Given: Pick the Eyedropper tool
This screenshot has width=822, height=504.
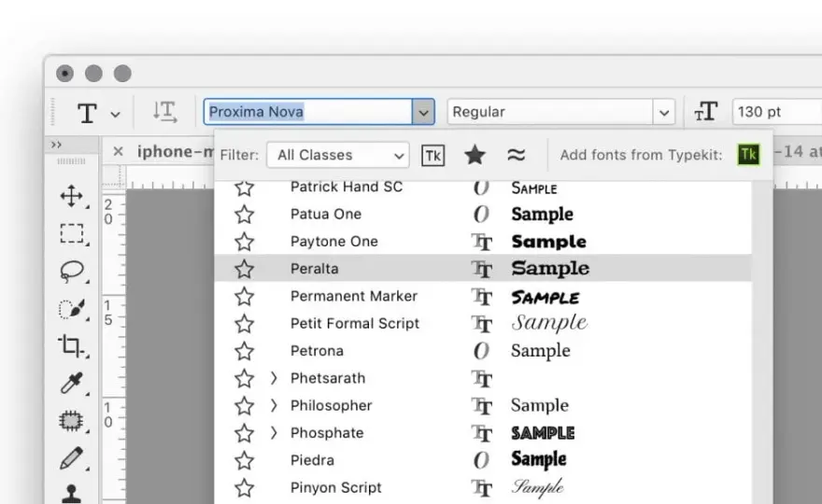Looking at the screenshot, I should (72, 384).
